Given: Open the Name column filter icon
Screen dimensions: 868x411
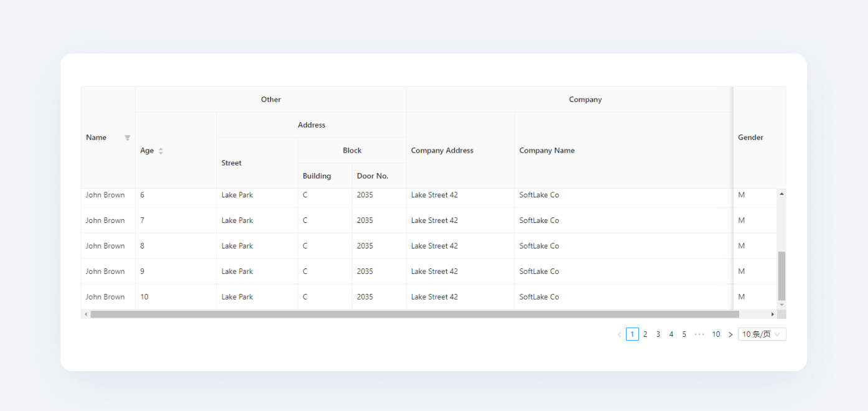Looking at the screenshot, I should click(x=128, y=138).
